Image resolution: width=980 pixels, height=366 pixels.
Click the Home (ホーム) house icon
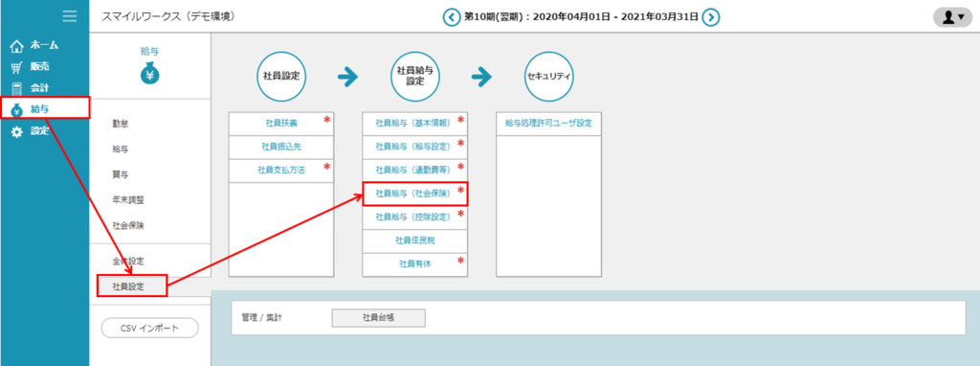17,46
